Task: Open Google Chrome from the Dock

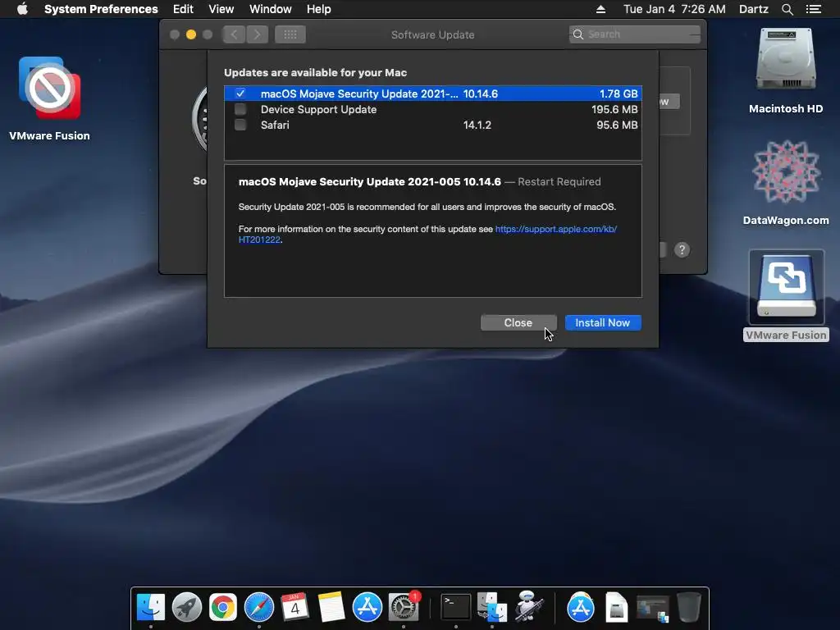Action: tap(223, 607)
